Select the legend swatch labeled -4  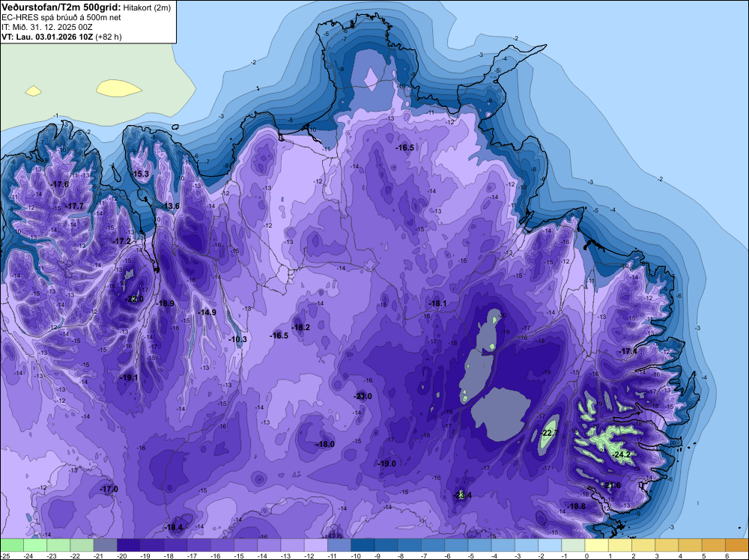click(503, 545)
